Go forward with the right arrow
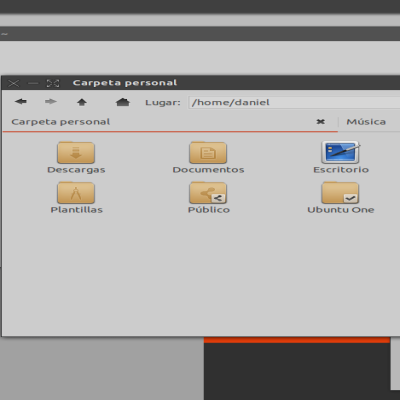Image resolution: width=400 pixels, height=400 pixels. tap(51, 102)
